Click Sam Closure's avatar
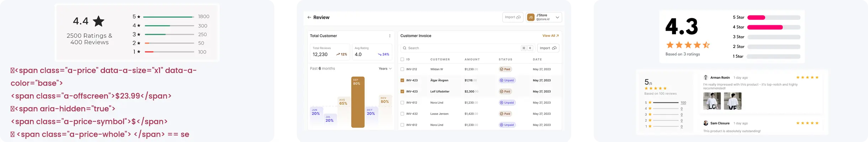This screenshot has height=142, width=868. 706,123
